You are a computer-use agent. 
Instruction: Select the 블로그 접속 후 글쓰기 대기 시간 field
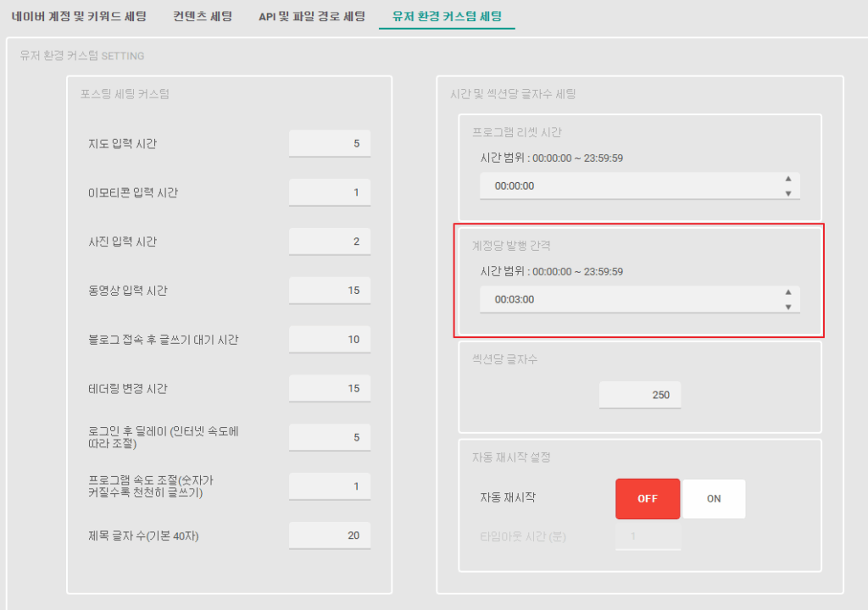point(329,340)
